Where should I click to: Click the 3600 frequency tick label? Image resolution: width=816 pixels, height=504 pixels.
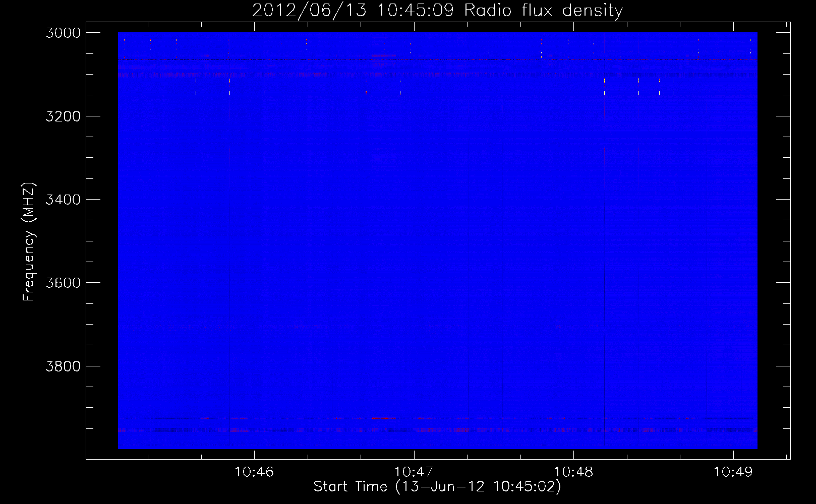[x=63, y=283]
